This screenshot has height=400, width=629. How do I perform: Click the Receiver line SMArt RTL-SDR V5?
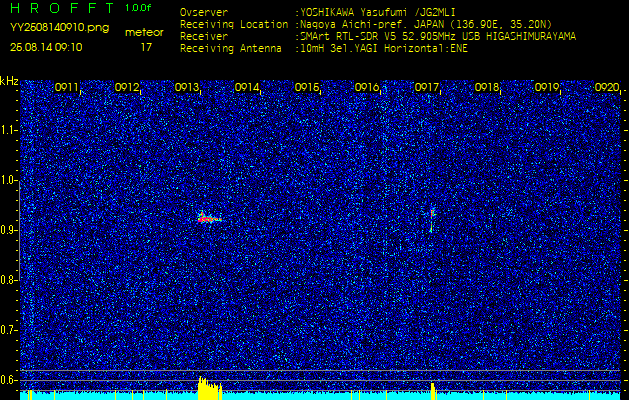(x=378, y=37)
